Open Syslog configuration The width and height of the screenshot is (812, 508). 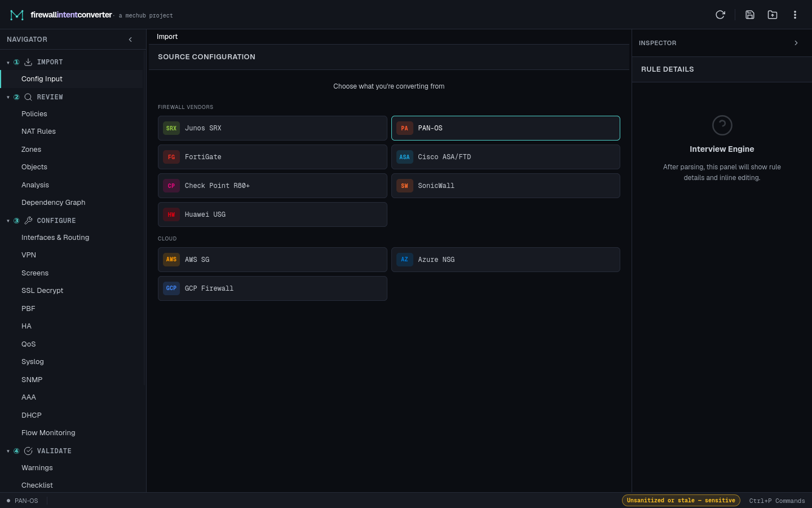(x=73, y=362)
